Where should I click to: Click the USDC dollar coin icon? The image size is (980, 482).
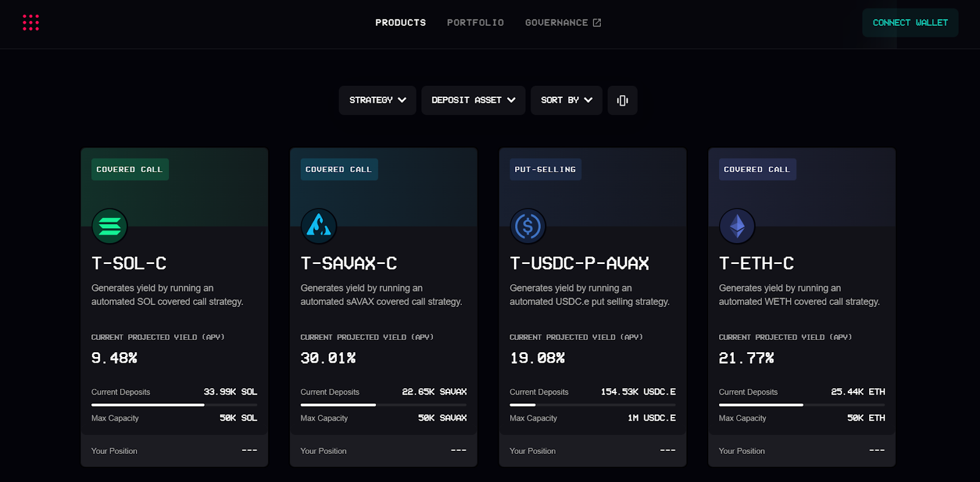point(528,226)
